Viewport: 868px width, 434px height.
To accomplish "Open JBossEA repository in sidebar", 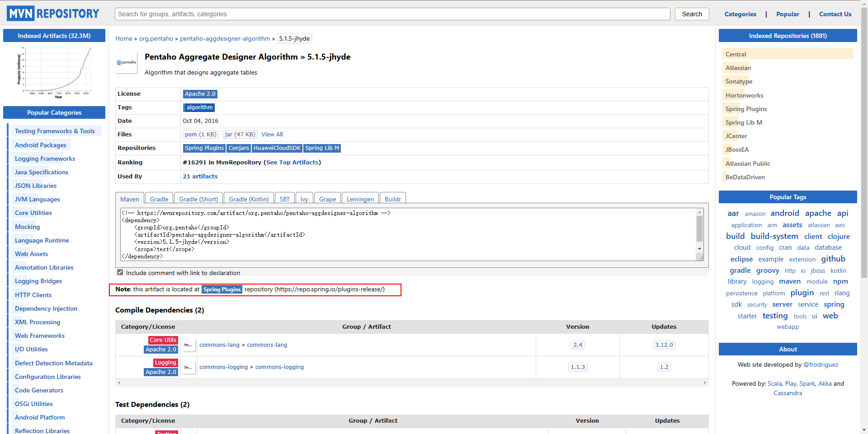I will (737, 150).
